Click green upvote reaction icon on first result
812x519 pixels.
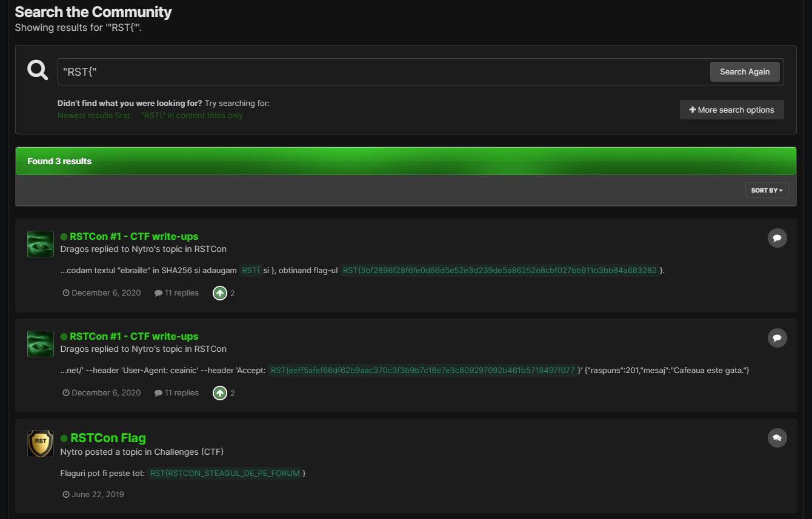[220, 293]
